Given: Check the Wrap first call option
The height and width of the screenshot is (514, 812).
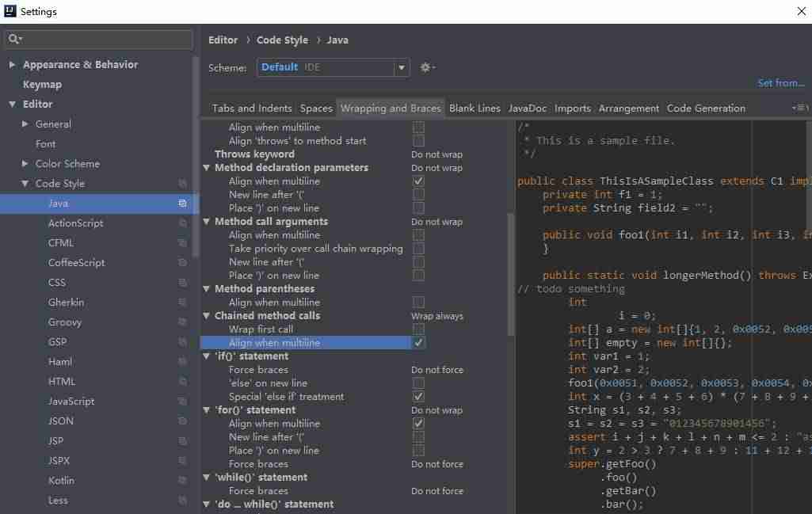Looking at the screenshot, I should click(x=418, y=329).
